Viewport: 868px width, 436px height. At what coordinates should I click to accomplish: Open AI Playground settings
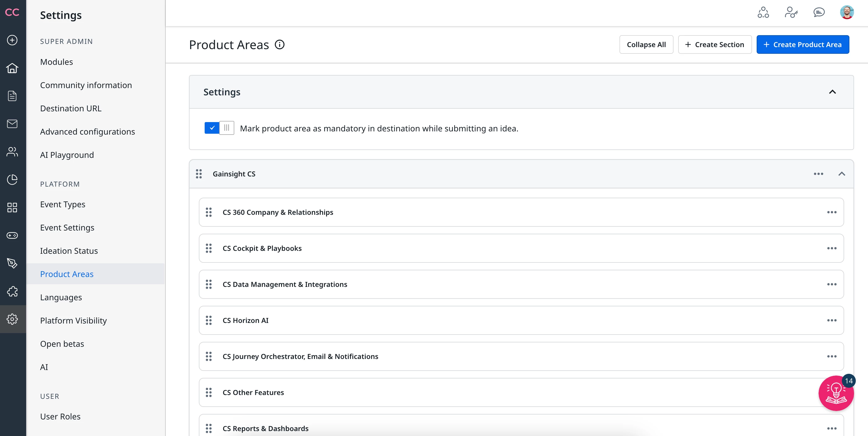click(x=67, y=155)
